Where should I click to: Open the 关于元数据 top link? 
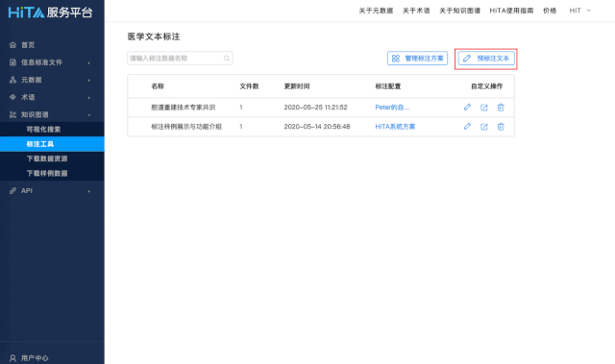click(376, 11)
